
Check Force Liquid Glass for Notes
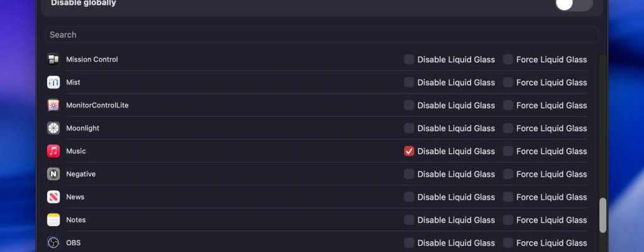pyautogui.click(x=508, y=220)
